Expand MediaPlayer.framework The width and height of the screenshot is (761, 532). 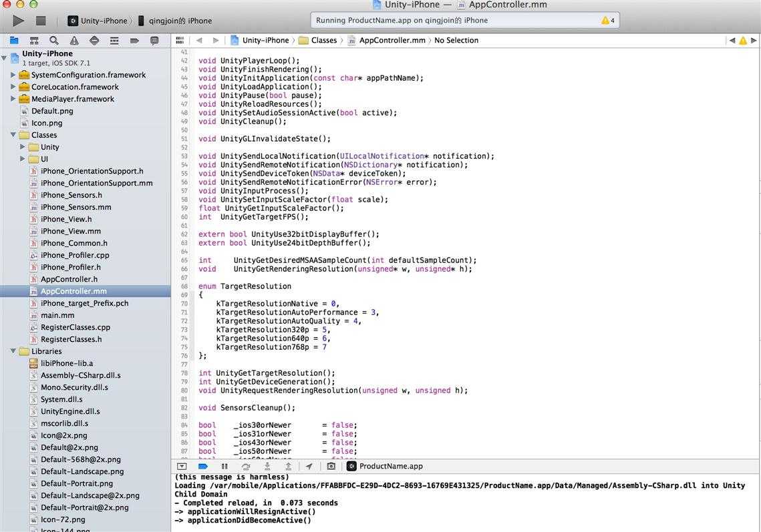pos(13,98)
